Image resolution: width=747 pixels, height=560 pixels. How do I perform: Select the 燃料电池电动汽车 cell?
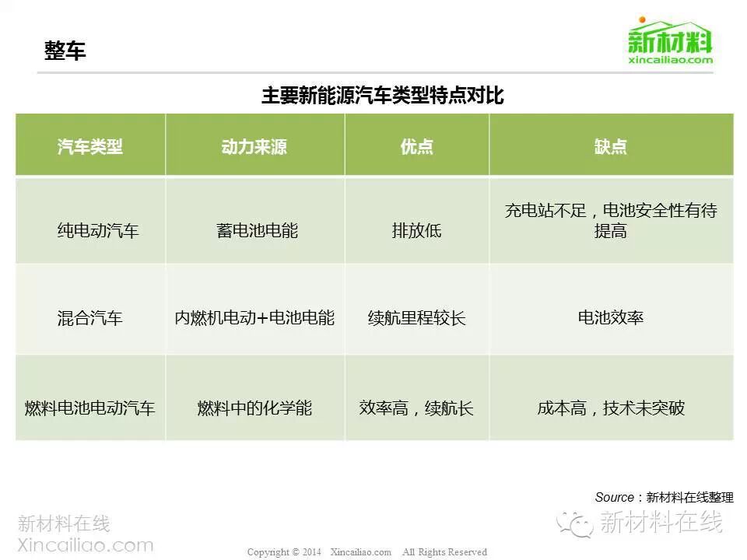tap(90, 397)
